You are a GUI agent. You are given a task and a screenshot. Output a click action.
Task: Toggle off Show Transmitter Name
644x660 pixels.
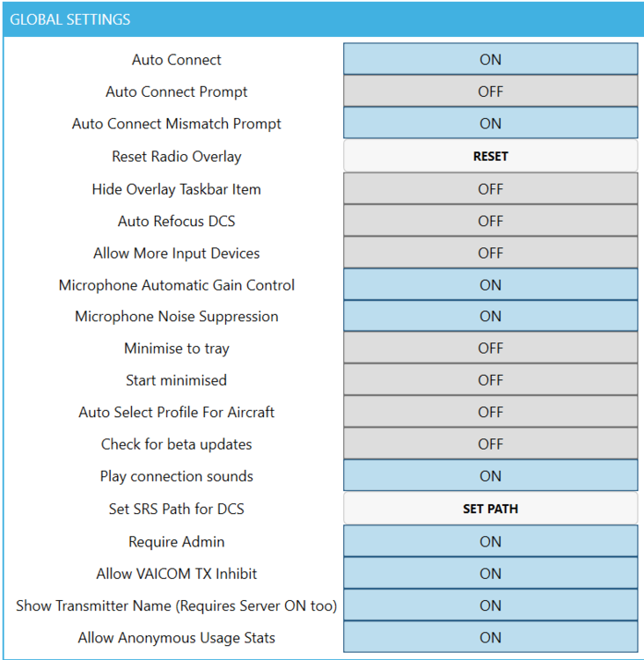(490, 605)
